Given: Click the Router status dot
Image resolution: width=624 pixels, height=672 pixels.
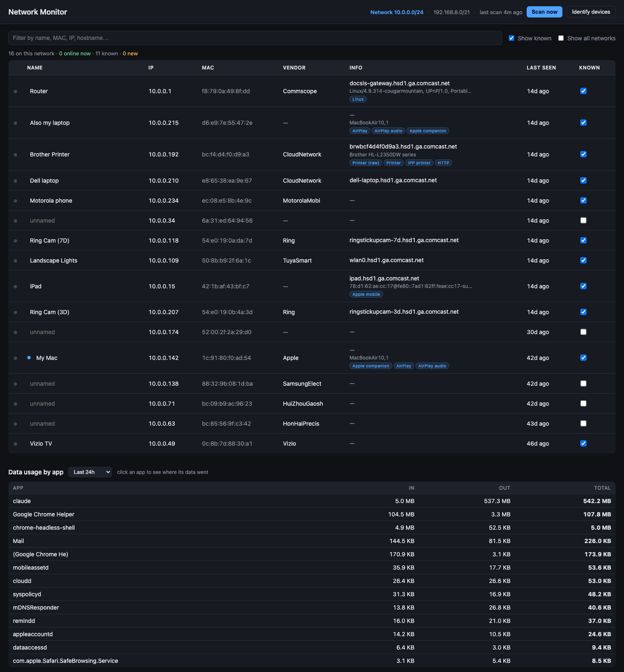Looking at the screenshot, I should [x=15, y=92].
